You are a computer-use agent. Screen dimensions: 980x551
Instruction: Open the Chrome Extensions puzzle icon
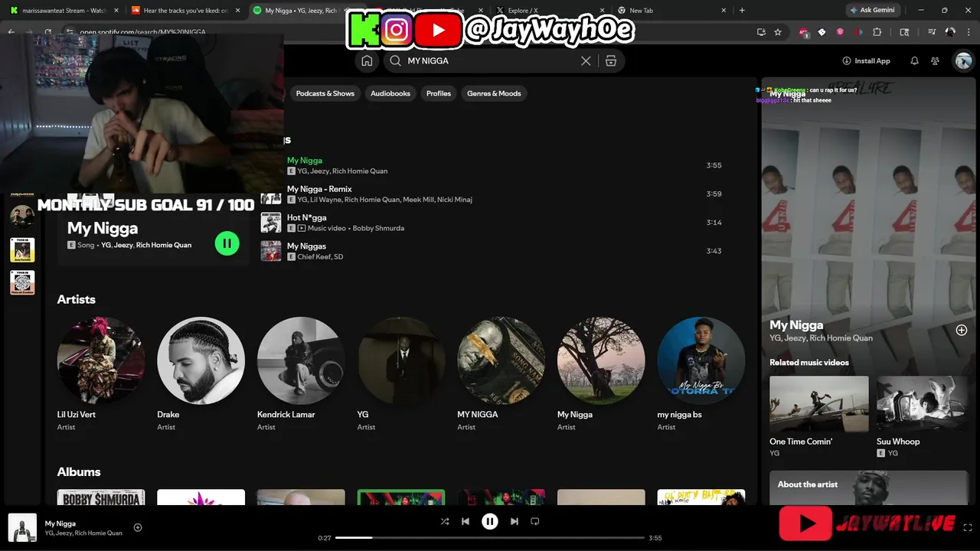pyautogui.click(x=877, y=32)
